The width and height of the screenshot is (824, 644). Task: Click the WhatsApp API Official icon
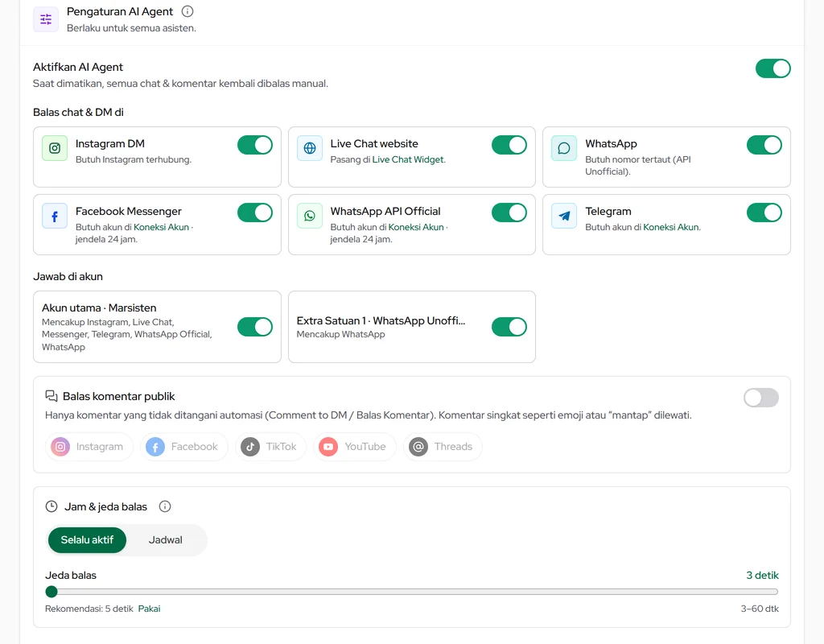pyautogui.click(x=310, y=216)
